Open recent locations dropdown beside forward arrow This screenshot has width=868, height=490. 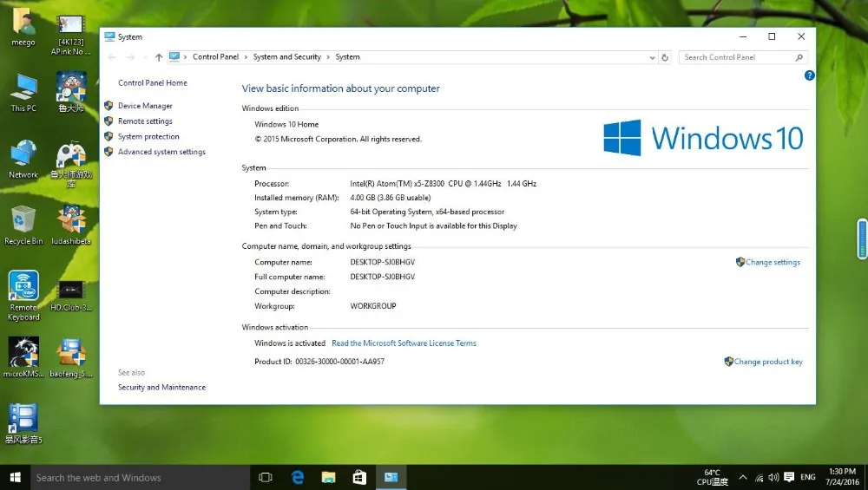[145, 57]
